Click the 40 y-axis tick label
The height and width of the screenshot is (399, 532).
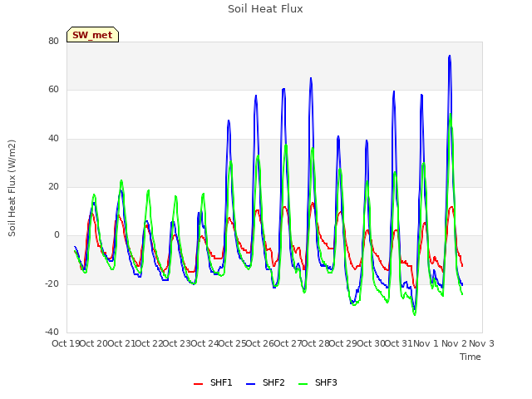[x=53, y=139]
